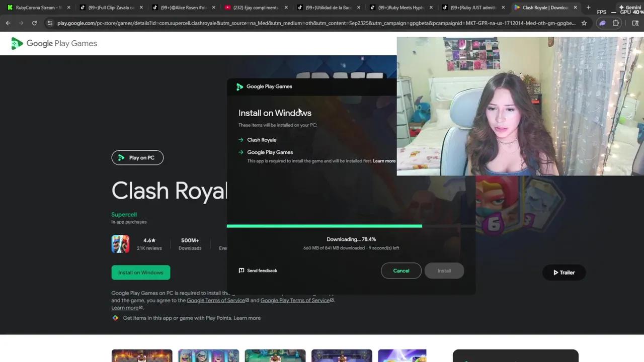The width and height of the screenshot is (644, 362).
Task: Open the dialog's Learn more link
Action: click(x=384, y=161)
